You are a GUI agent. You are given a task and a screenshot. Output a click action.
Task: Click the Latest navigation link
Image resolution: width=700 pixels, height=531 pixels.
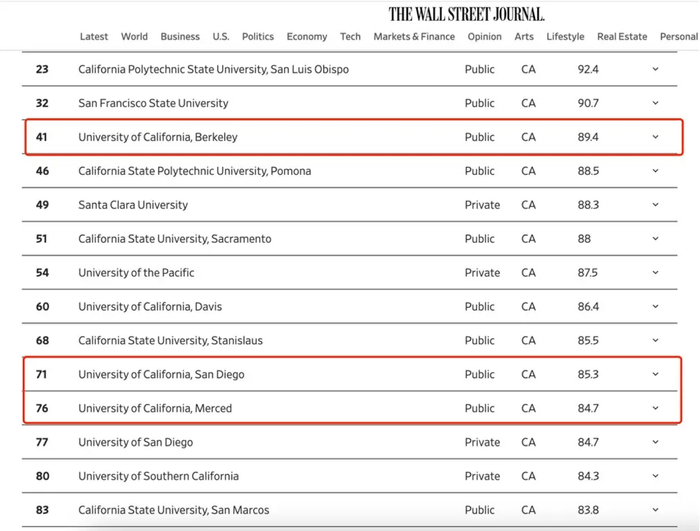[x=94, y=37]
